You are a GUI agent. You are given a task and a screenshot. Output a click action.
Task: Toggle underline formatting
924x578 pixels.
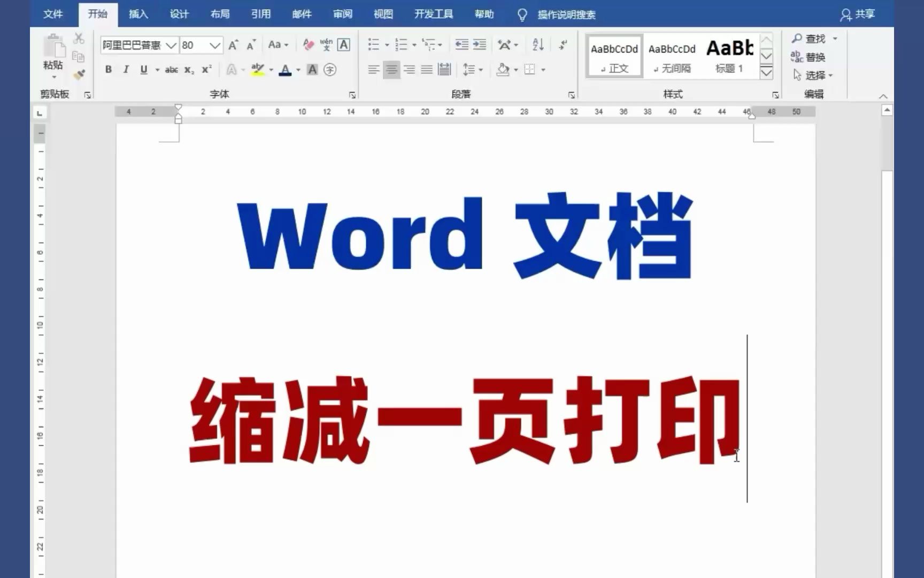144,70
